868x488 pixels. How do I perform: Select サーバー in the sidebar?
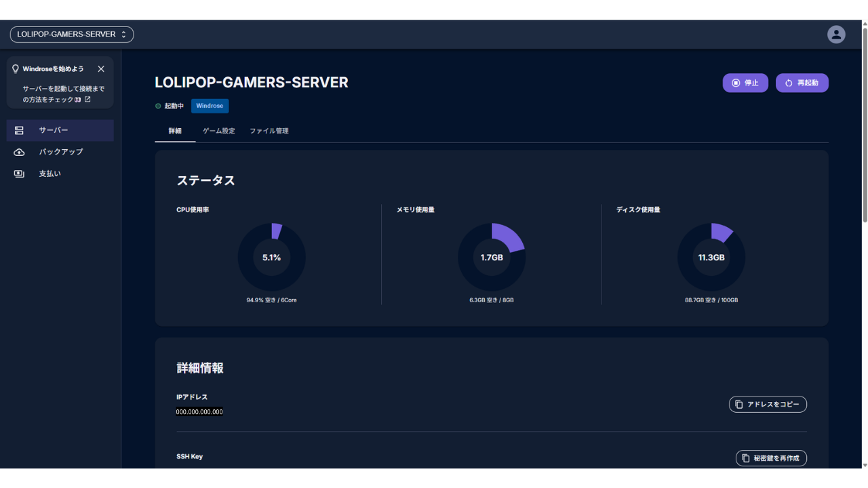point(60,130)
